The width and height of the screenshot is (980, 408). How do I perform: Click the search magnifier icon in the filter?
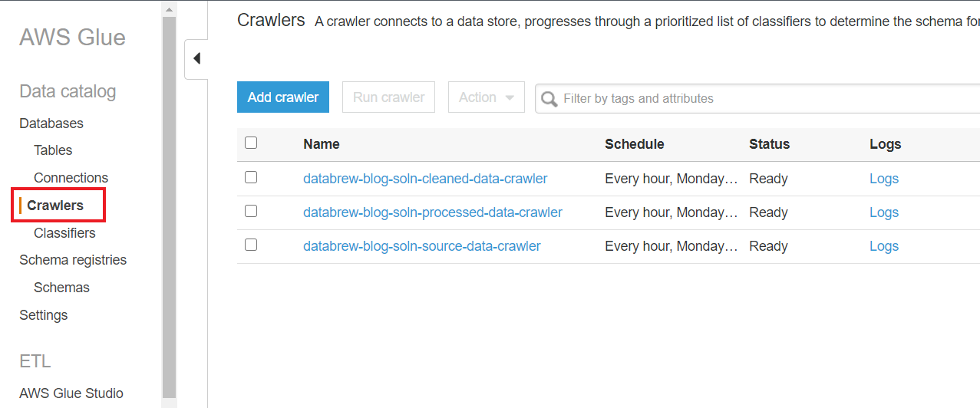[x=549, y=98]
